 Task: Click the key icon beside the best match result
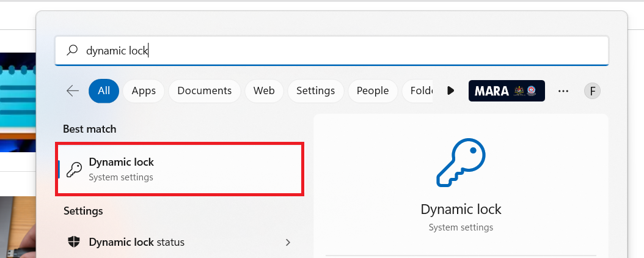tap(74, 169)
